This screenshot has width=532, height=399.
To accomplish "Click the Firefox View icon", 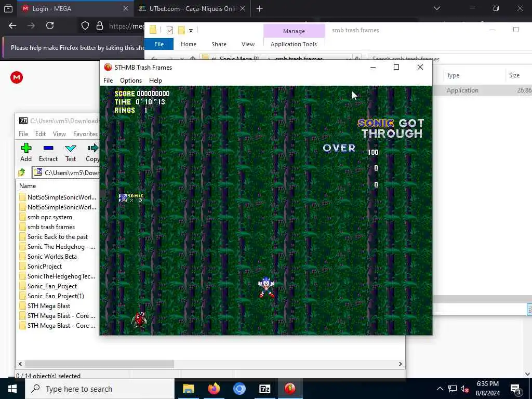I will [8, 9].
